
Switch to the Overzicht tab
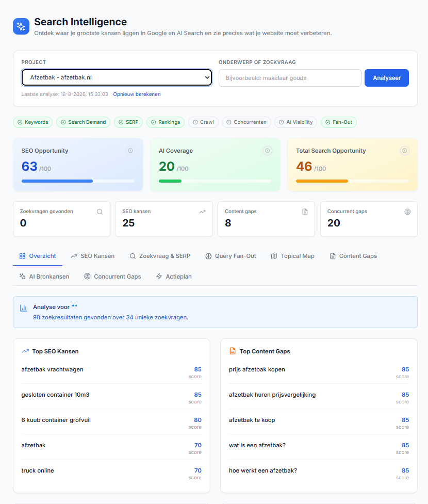tap(38, 256)
